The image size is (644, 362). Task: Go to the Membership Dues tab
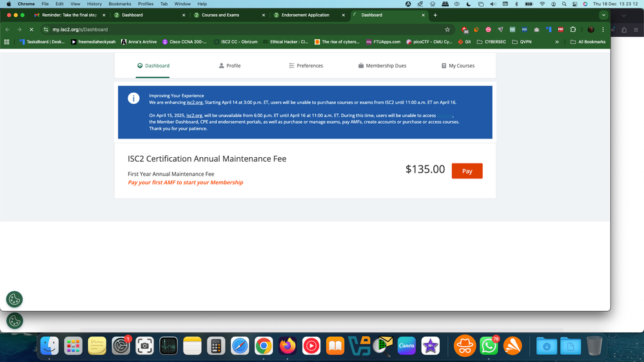click(x=382, y=66)
